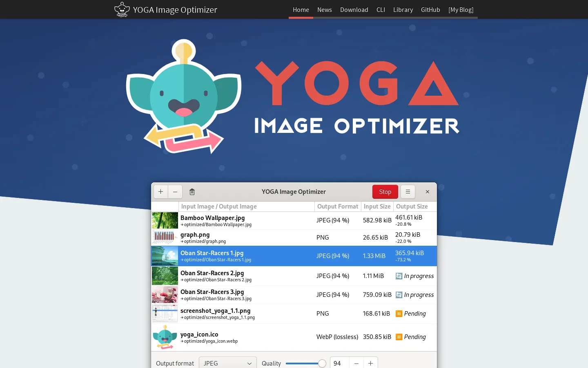Open the Home nav tab
The image size is (588, 368).
301,10
